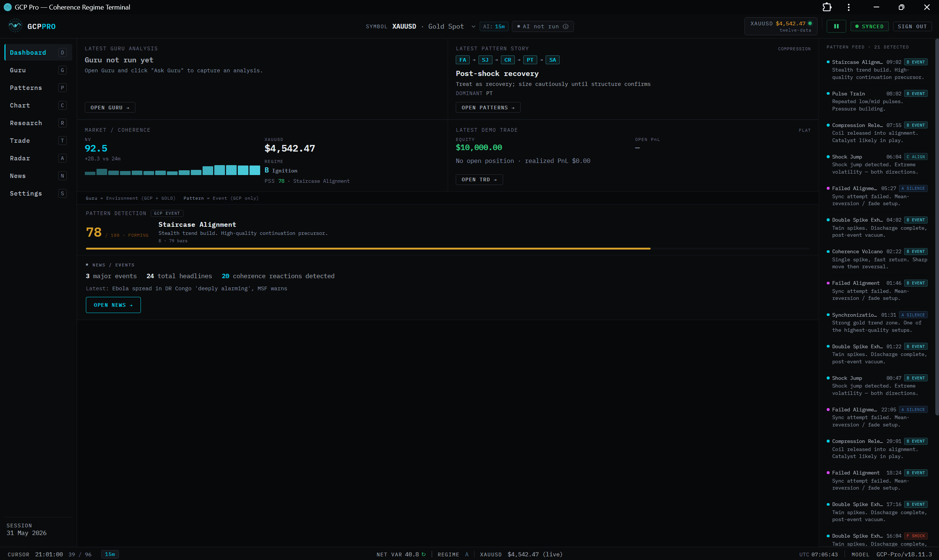The width and height of the screenshot is (939, 560).
Task: Open the Dashboard menu item
Action: pos(38,52)
